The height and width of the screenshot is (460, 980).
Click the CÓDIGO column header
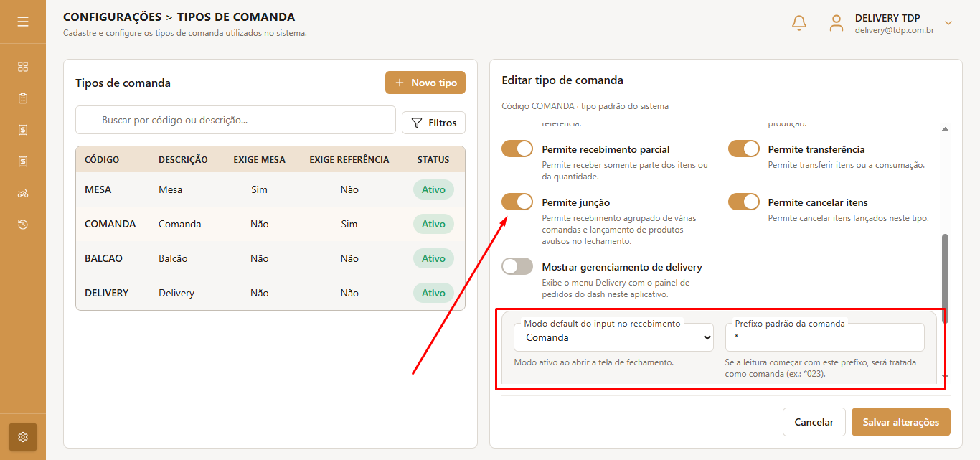(102, 159)
